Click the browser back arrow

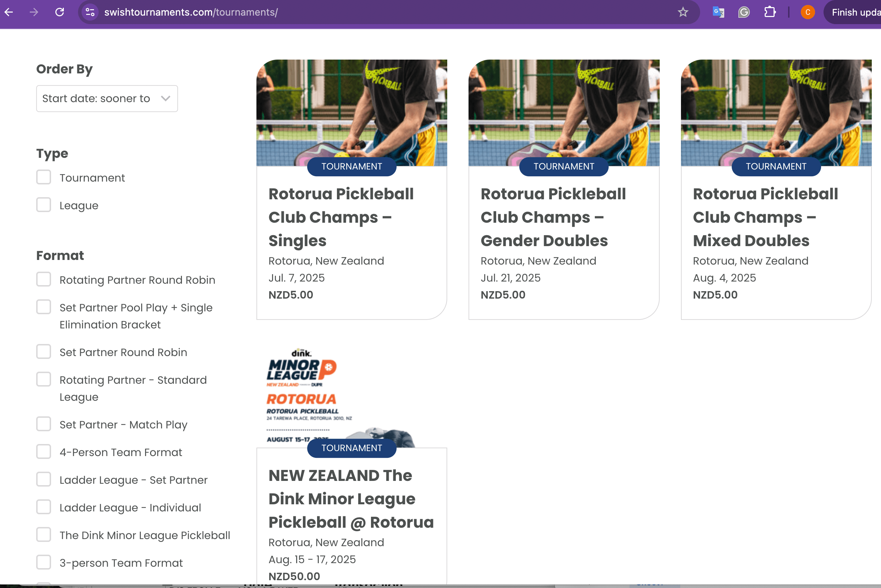(x=9, y=12)
